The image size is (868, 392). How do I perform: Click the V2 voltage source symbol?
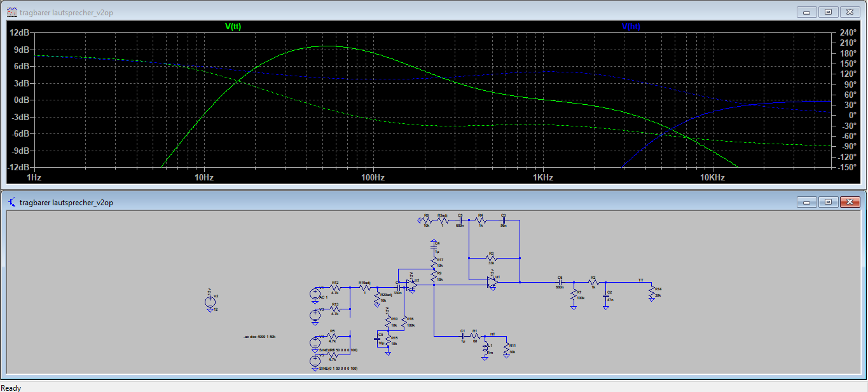[209, 302]
